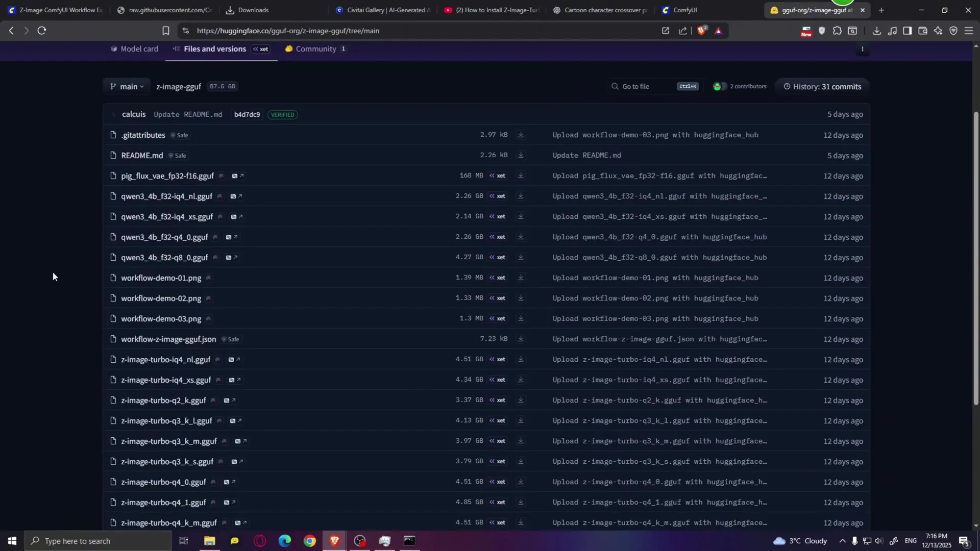The height and width of the screenshot is (551, 980).
Task: Open the three-dot repository options menu
Action: [863, 49]
